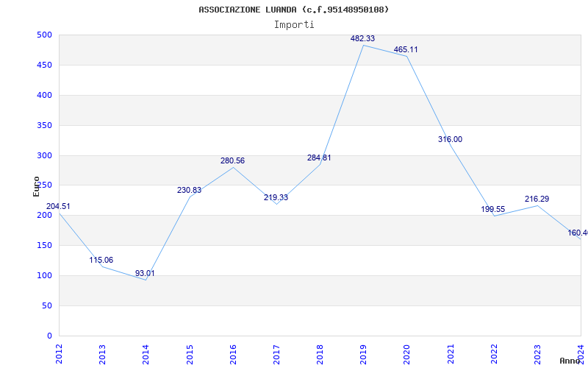Click the 300 y-axis tick label
The width and height of the screenshot is (588, 368).
(44, 155)
